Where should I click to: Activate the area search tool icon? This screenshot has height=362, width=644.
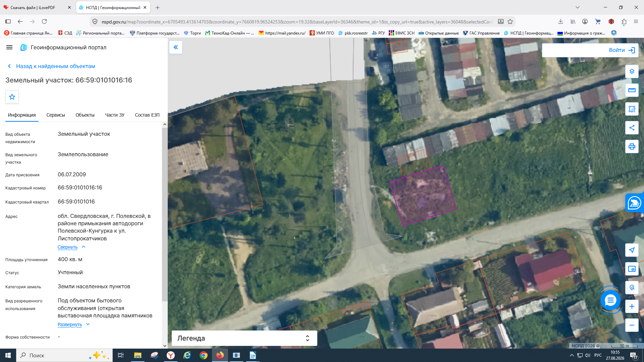(632, 109)
